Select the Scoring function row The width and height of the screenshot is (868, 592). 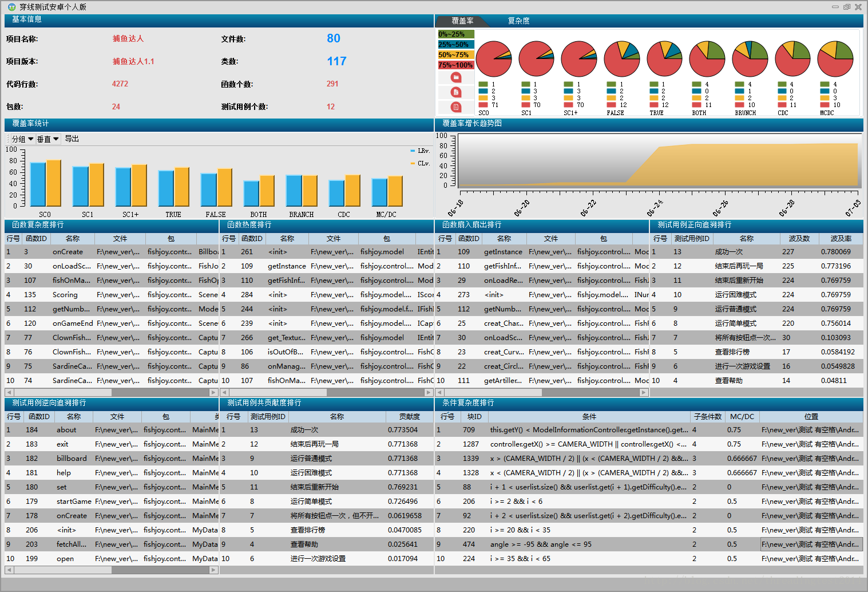112,295
